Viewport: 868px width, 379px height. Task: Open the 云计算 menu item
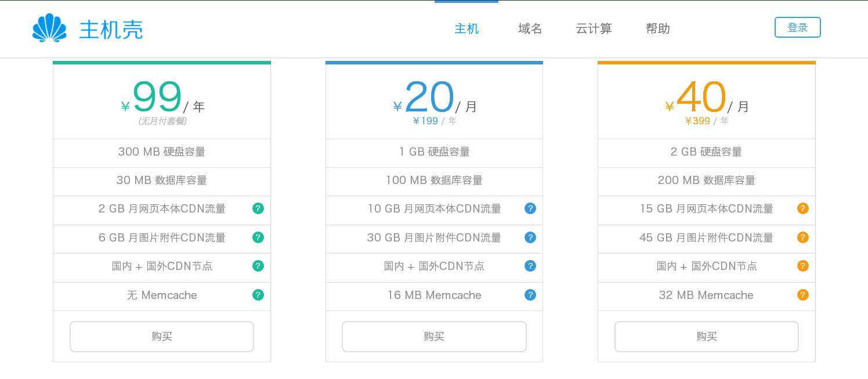pos(594,28)
